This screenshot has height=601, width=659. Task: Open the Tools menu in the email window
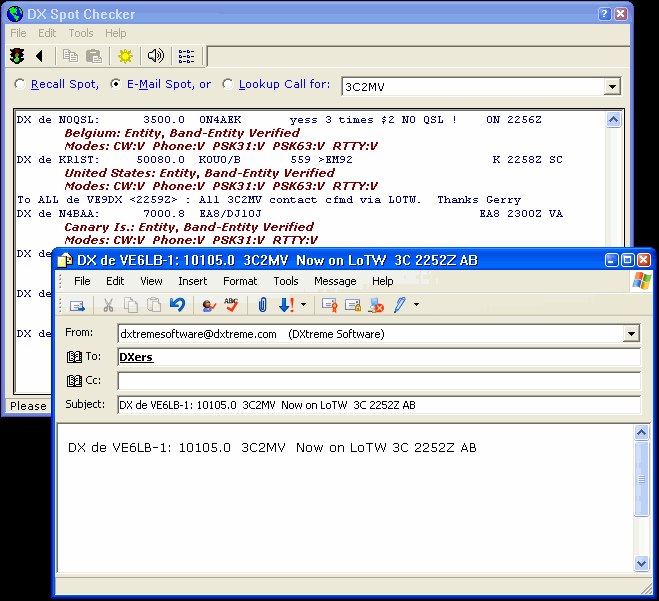(x=286, y=281)
